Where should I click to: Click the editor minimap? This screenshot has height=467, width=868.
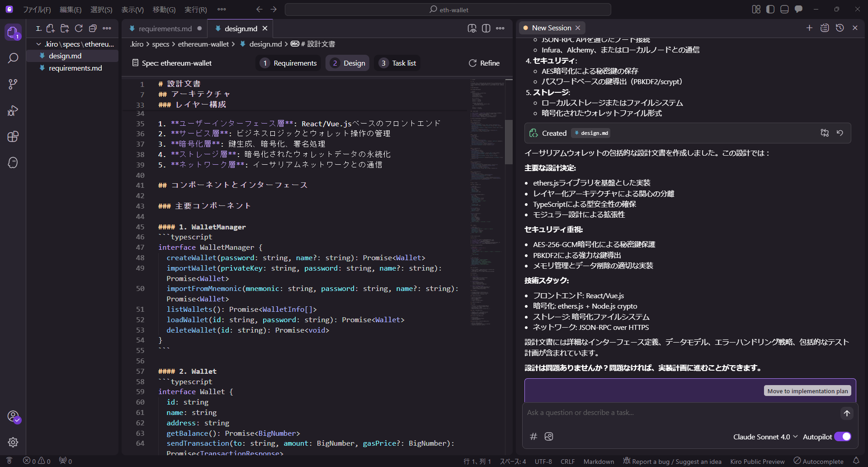(486, 202)
